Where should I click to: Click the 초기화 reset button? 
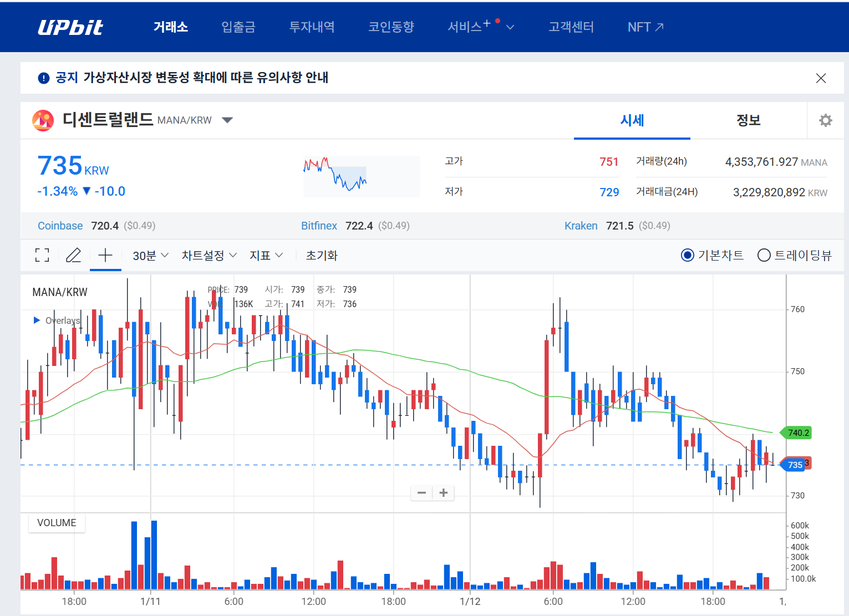pyautogui.click(x=322, y=256)
